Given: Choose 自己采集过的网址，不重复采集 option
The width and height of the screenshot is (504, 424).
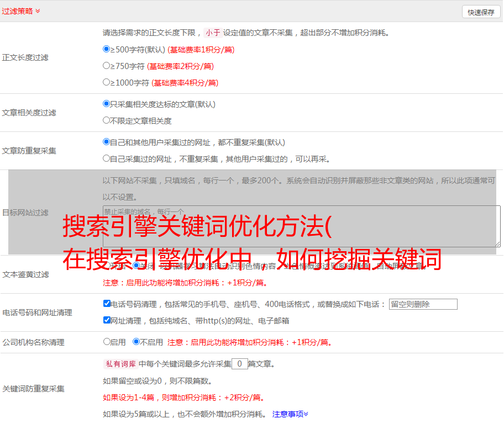Looking at the screenshot, I should [107, 158].
